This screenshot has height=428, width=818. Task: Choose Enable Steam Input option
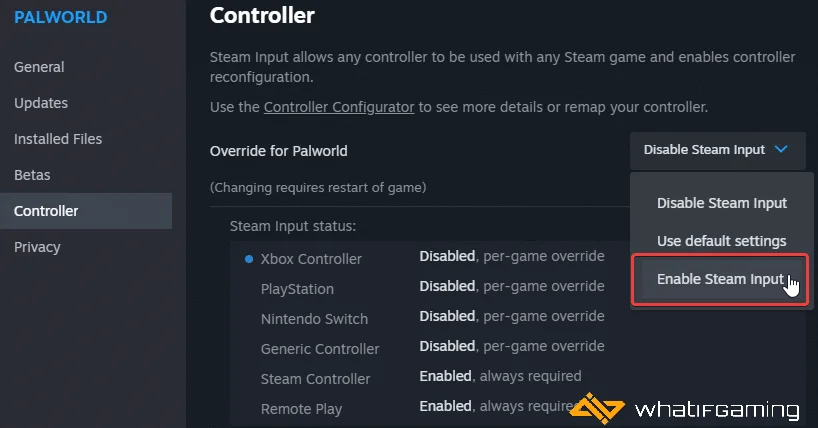click(x=720, y=279)
